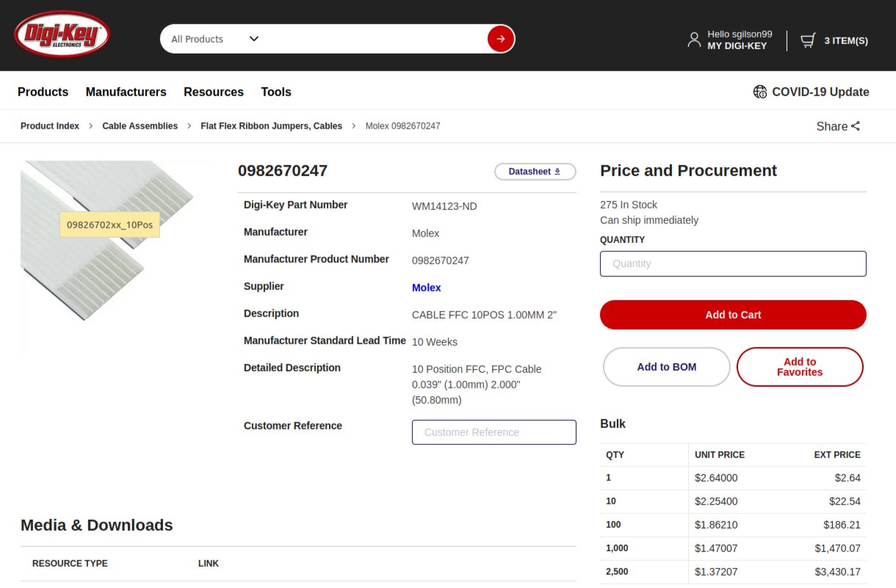
Task: Click the $1.37207 unit price cell
Action: (x=716, y=572)
